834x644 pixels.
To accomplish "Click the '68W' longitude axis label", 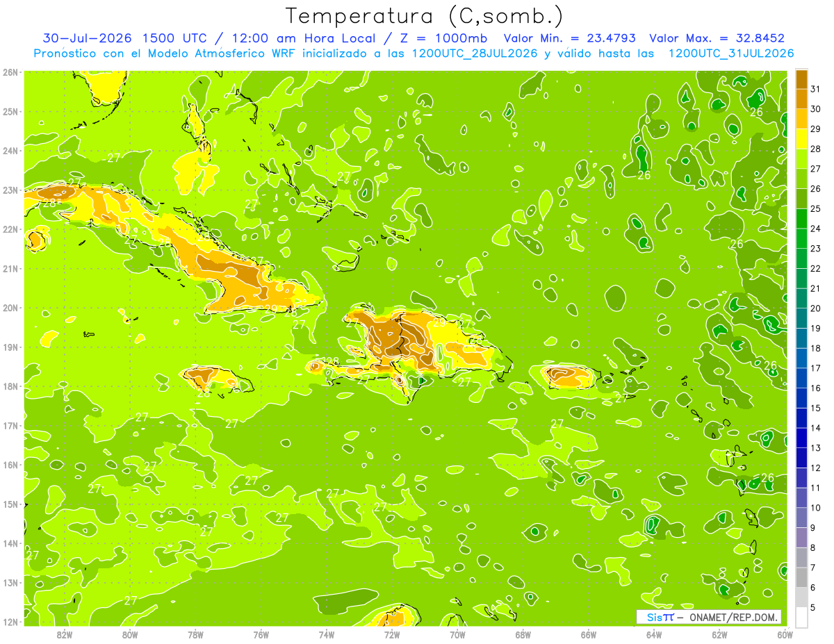I will tap(523, 634).
